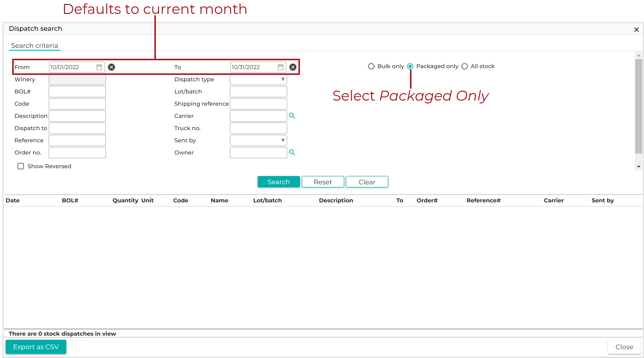The image size is (644, 358).
Task: Sort results by Name column header
Action: coord(220,200)
